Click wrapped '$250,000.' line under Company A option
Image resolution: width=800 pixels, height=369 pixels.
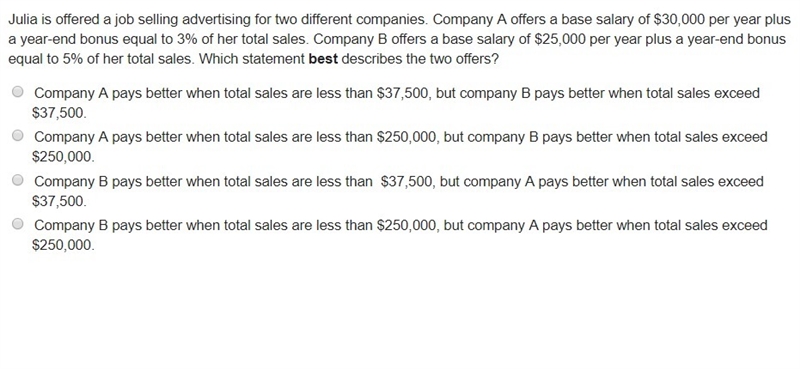pos(63,157)
